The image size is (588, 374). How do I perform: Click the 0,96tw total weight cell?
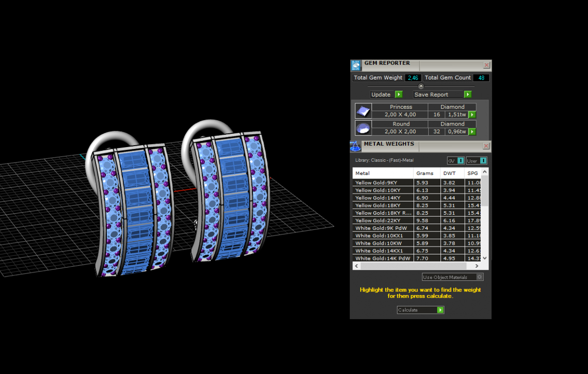457,132
